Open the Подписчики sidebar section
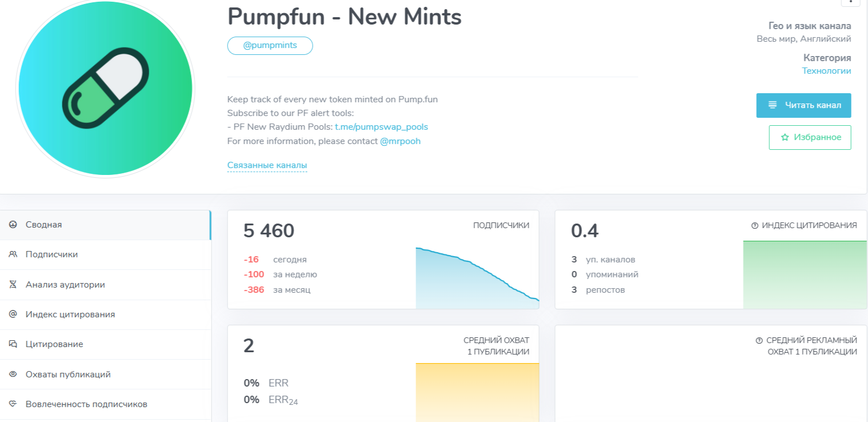This screenshot has height=422, width=868. [x=51, y=254]
